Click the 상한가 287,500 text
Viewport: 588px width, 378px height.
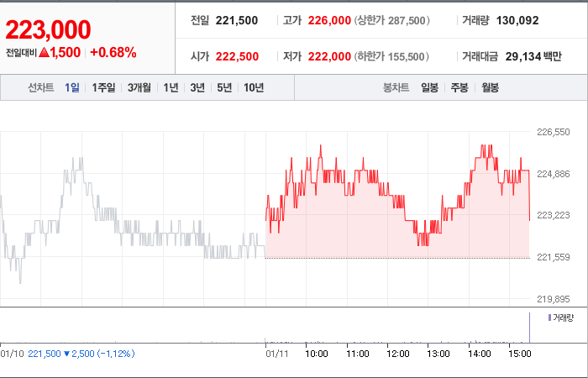pyautogui.click(x=392, y=20)
